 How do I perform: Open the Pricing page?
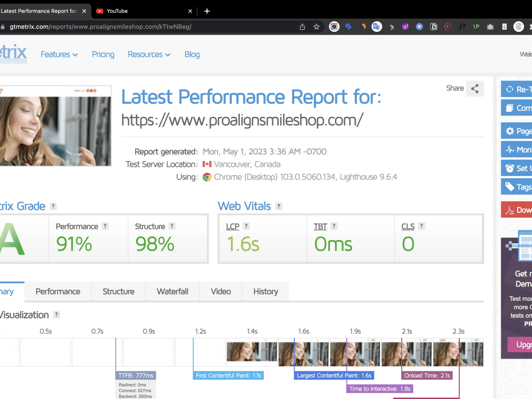coord(103,54)
